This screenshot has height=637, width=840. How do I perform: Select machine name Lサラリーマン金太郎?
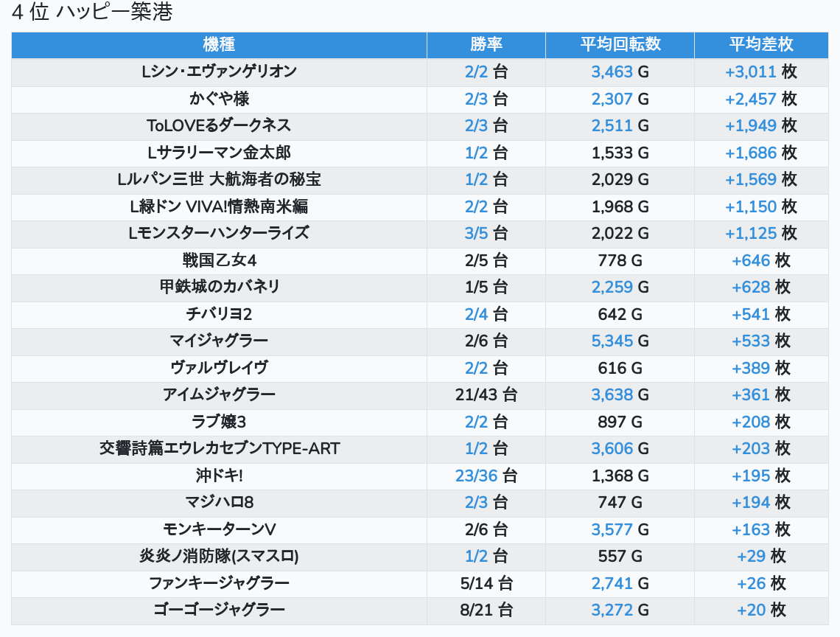[x=219, y=153]
